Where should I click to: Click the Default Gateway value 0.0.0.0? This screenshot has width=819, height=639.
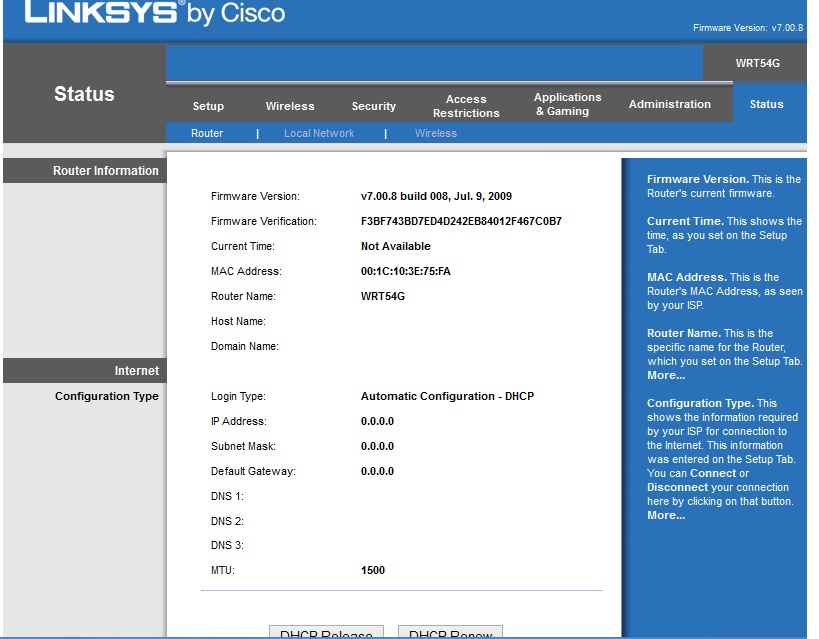point(377,471)
